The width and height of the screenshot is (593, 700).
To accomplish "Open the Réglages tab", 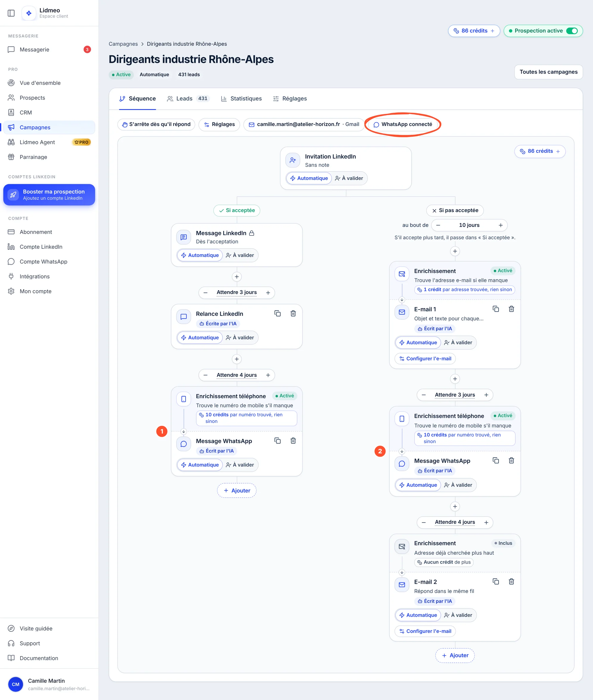I will (290, 98).
